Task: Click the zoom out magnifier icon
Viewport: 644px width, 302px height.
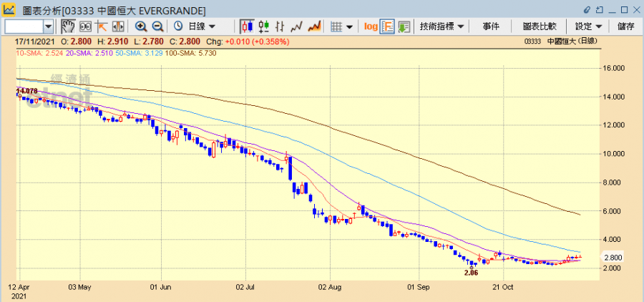Action: pos(157,26)
